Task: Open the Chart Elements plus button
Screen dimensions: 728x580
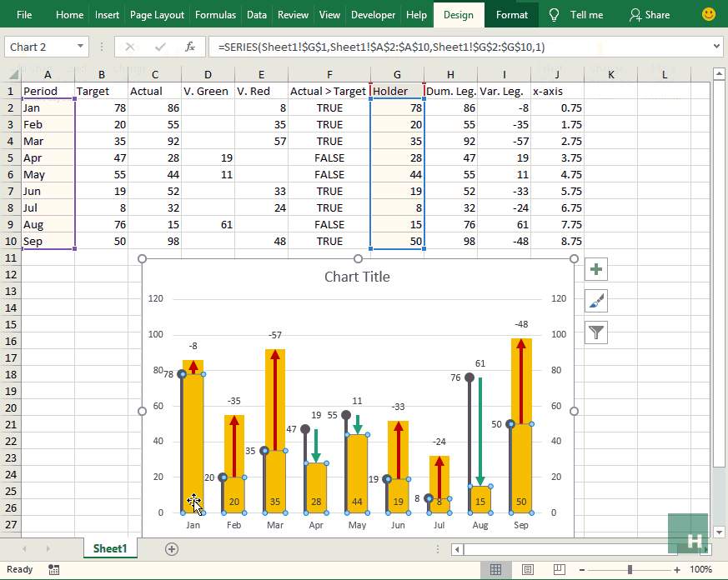Action: click(596, 269)
